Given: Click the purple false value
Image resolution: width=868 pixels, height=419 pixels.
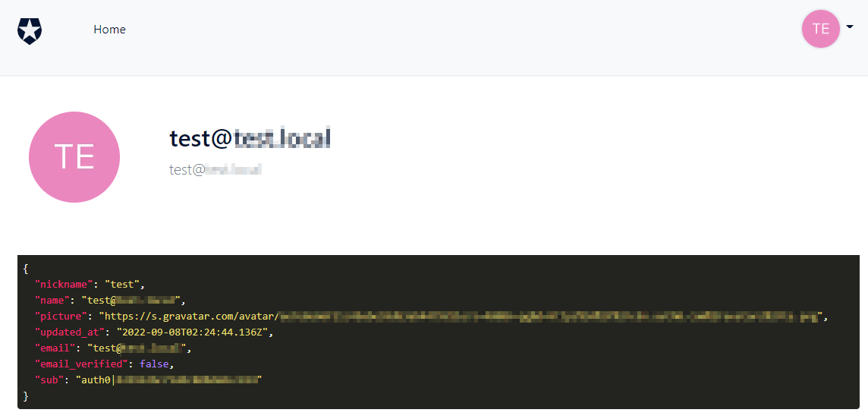Looking at the screenshot, I should point(153,364).
